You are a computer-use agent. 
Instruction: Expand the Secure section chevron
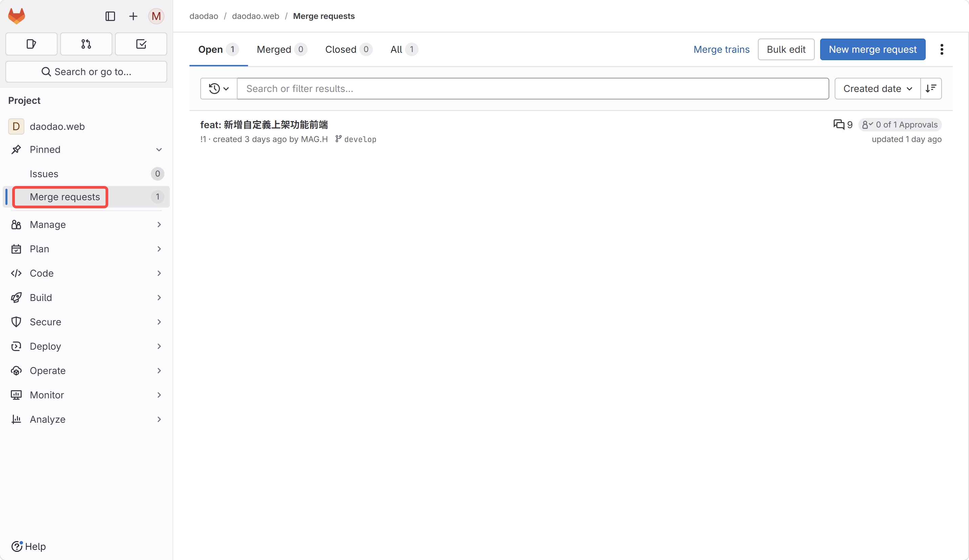pos(159,322)
